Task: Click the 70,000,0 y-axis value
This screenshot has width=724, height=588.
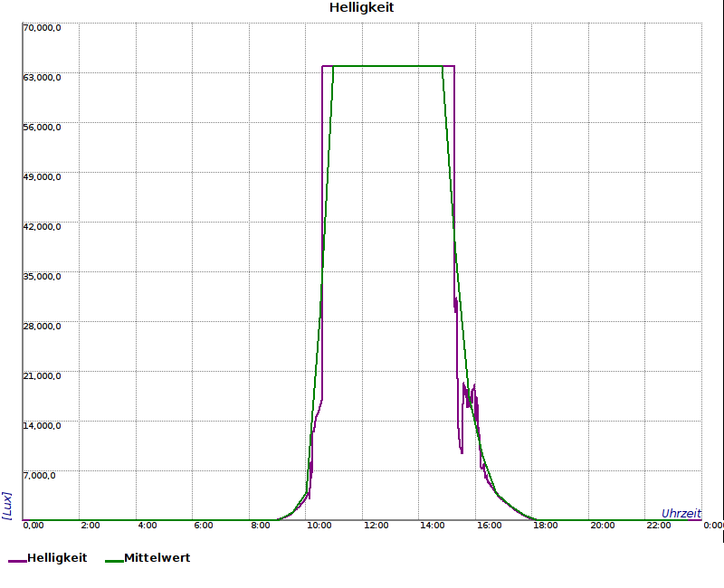Action: pyautogui.click(x=42, y=28)
